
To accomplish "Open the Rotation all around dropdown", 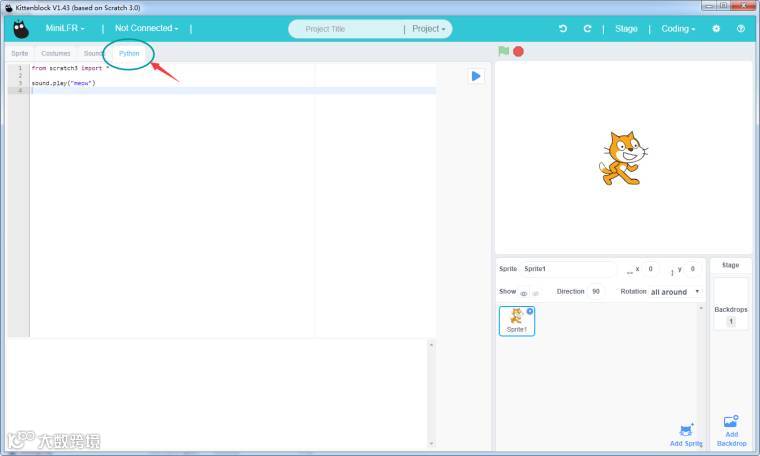I will click(675, 292).
